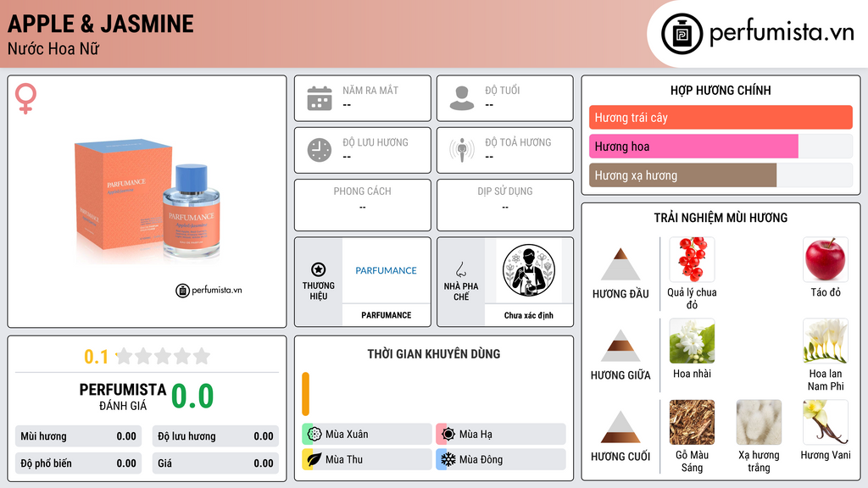Image resolution: width=868 pixels, height=488 pixels.
Task: Click the 0.1 user rating value
Action: (x=97, y=357)
